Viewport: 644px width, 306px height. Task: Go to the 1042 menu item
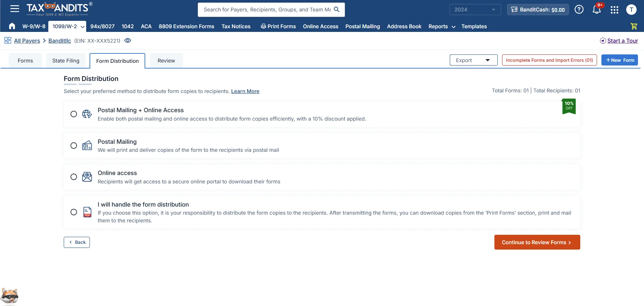127,26
